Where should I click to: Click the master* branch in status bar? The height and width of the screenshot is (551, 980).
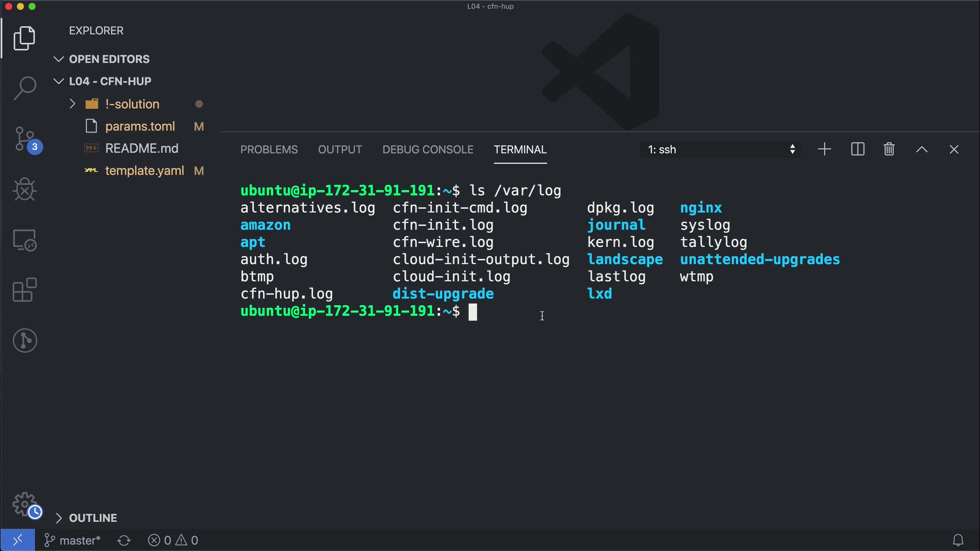(x=73, y=540)
